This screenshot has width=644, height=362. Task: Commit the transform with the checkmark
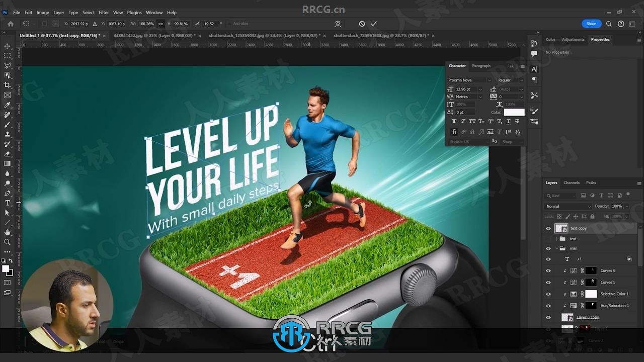pyautogui.click(x=374, y=24)
